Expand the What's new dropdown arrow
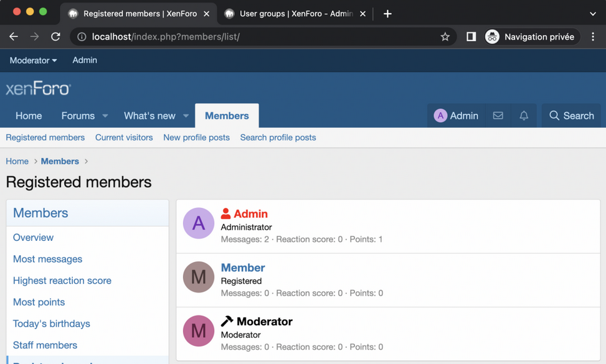This screenshot has width=606, height=364. click(186, 116)
